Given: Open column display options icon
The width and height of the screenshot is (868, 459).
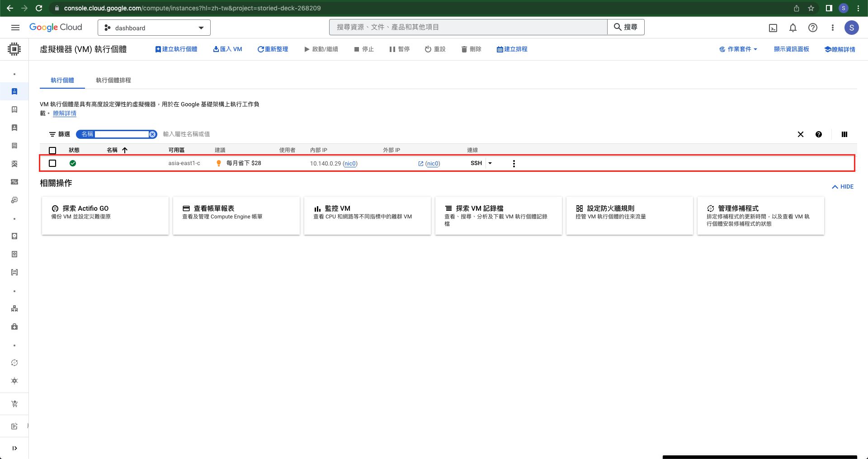Looking at the screenshot, I should pyautogui.click(x=844, y=134).
